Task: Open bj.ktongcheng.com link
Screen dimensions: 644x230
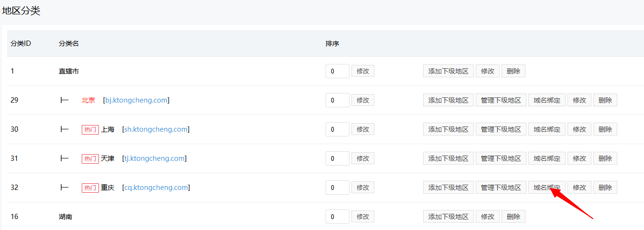Action: click(136, 100)
